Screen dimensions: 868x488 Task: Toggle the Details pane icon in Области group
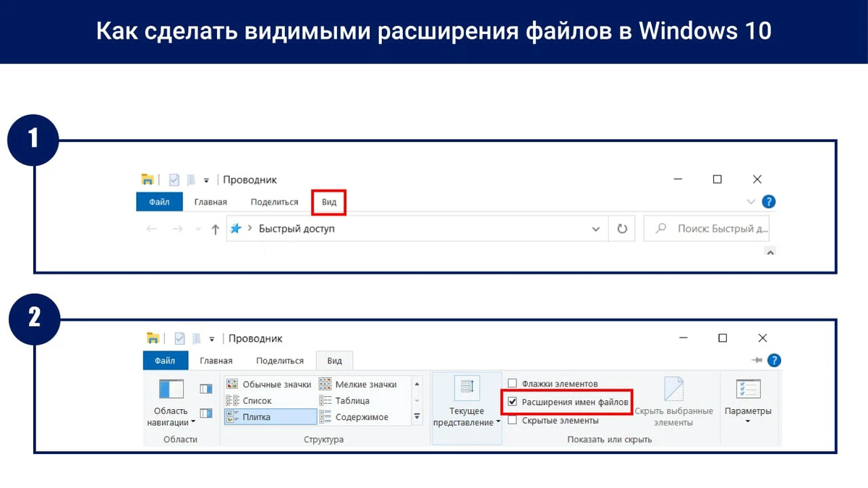[206, 413]
